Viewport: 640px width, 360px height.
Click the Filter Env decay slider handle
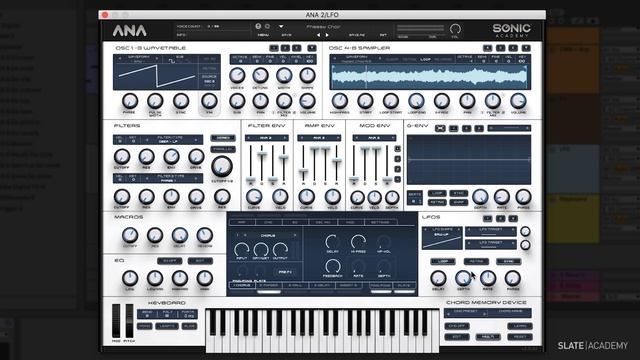pyautogui.click(x=262, y=154)
